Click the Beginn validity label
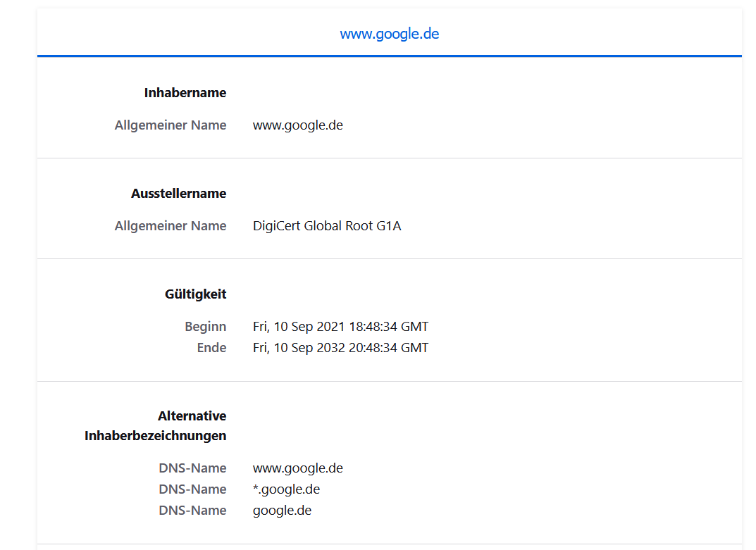Screen dimensions: 756x550 coord(205,327)
